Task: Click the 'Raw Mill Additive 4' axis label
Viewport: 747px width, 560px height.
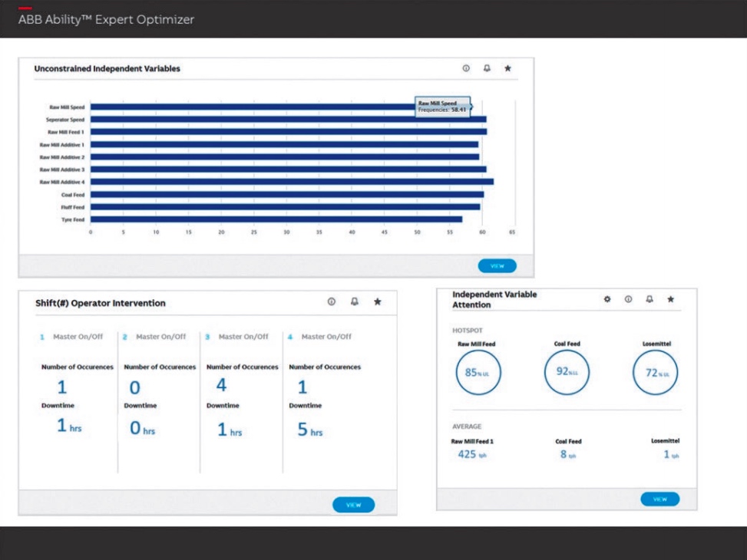Action: point(62,182)
